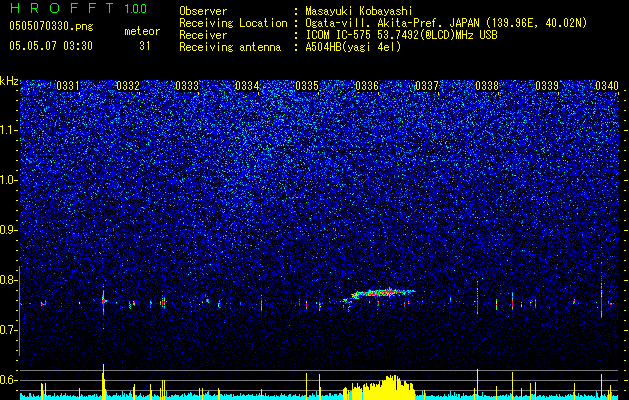
Task: Click the tallest yellow intensity peak near 0332
Action: coord(103,381)
